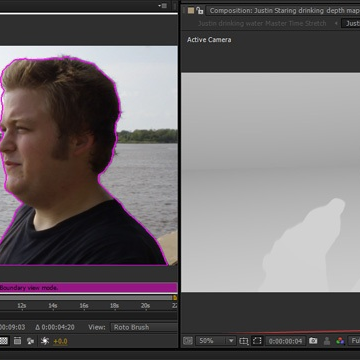Image resolution: width=360 pixels, height=360 pixels.
Task: Click the +0.0 exposure value
Action: click(x=60, y=341)
